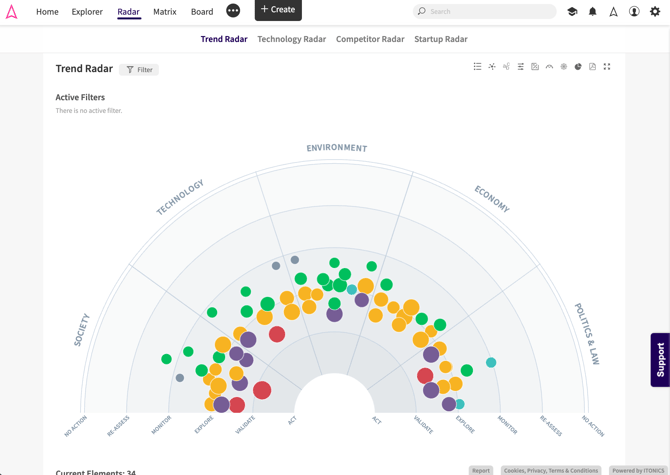The width and height of the screenshot is (670, 475).
Task: Open the settings gear
Action: (655, 12)
